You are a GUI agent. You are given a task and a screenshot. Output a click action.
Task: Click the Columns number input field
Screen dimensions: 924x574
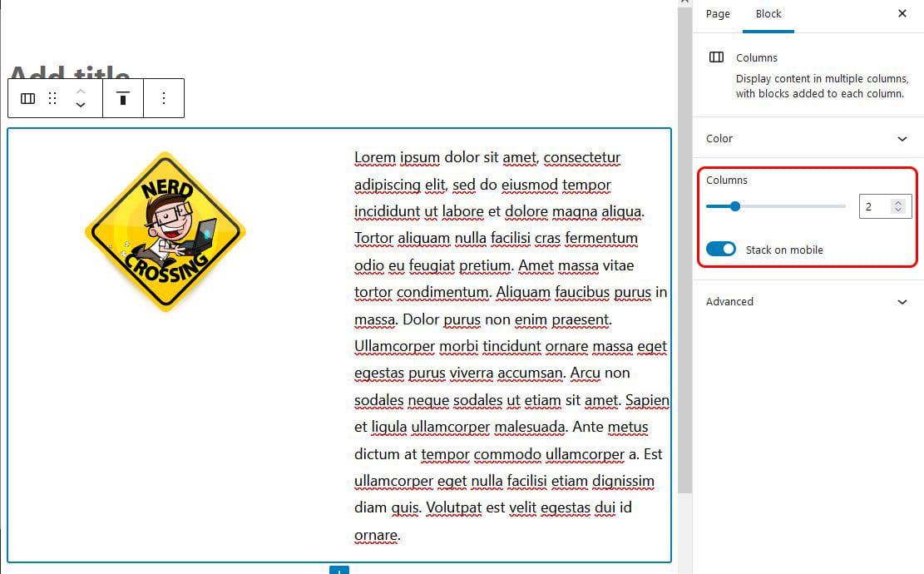875,206
